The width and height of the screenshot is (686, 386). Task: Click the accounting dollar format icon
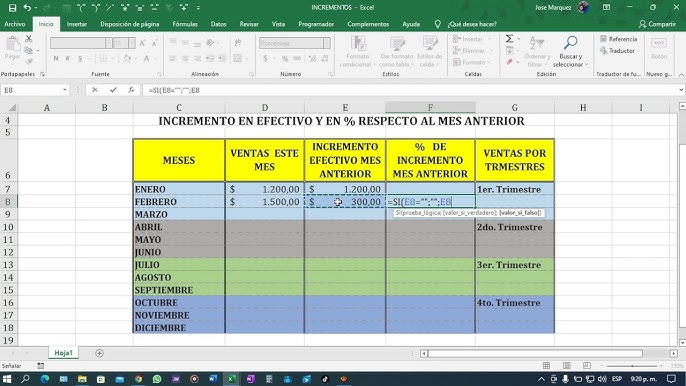[265, 58]
